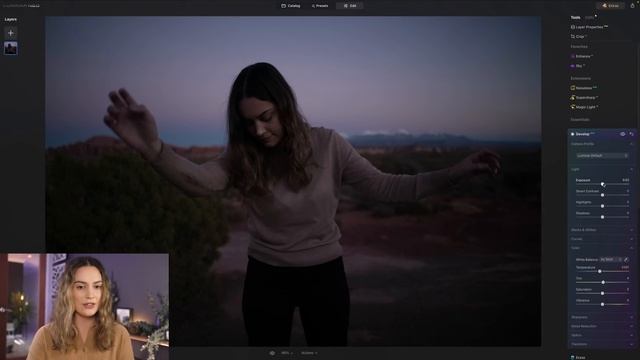The height and width of the screenshot is (360, 640).
Task: Adjust the Saturation slider
Action: pos(602,293)
